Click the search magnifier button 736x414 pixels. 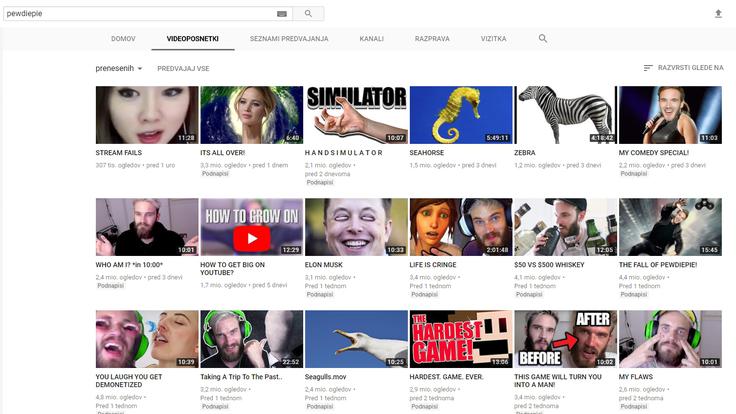point(308,14)
